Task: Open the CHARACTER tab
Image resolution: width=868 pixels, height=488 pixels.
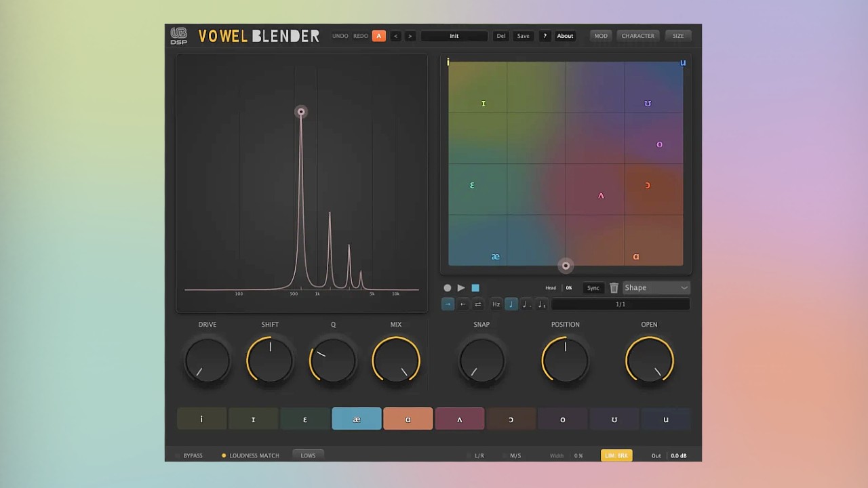Action: (x=638, y=36)
